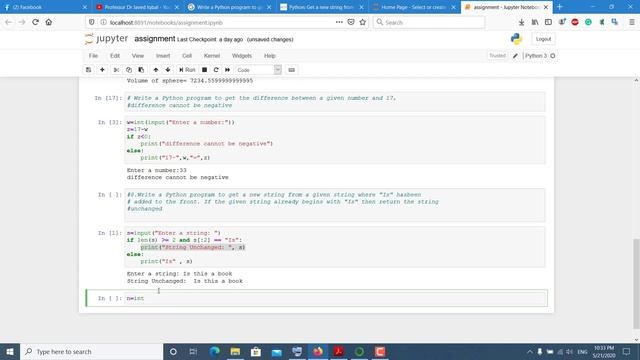The height and width of the screenshot is (360, 640).
Task: Switch to the Professor Dr Javed Iqbal tab
Action: (138, 7)
